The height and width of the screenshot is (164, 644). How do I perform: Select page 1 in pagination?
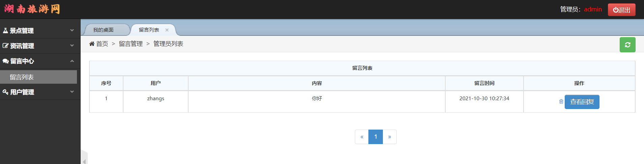[375, 137]
